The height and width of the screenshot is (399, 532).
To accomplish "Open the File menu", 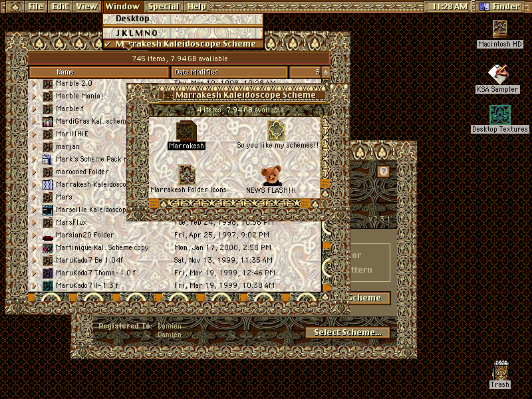I will click(36, 7).
